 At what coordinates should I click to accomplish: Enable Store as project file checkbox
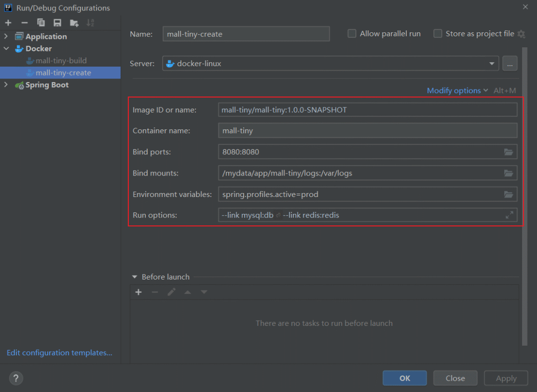[x=438, y=34]
